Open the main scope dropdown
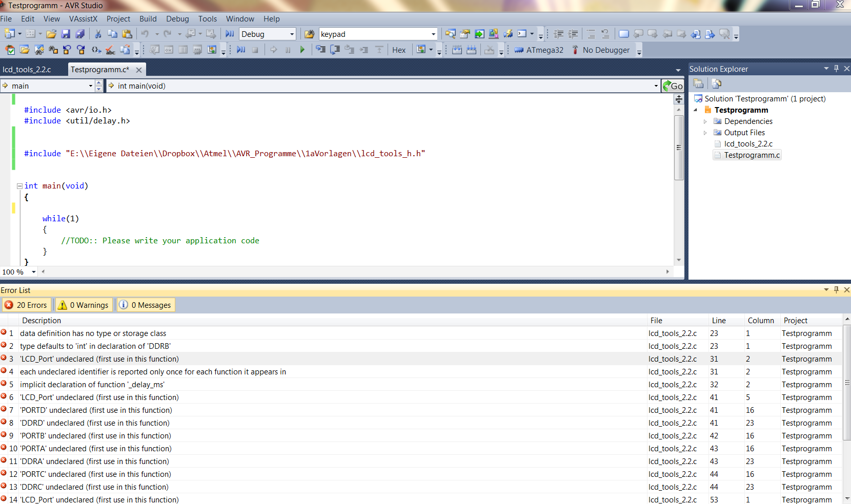 coord(91,86)
